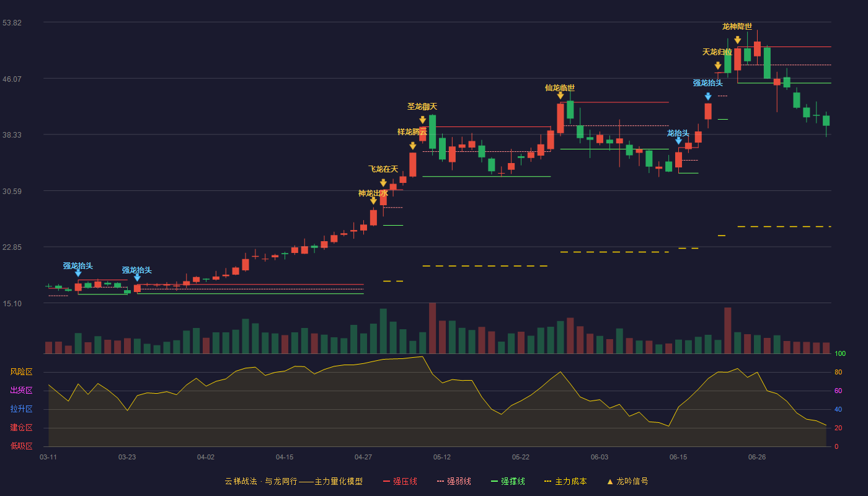Select the 46.07 price axis label
Screen dimensions: 868x496
(12, 79)
